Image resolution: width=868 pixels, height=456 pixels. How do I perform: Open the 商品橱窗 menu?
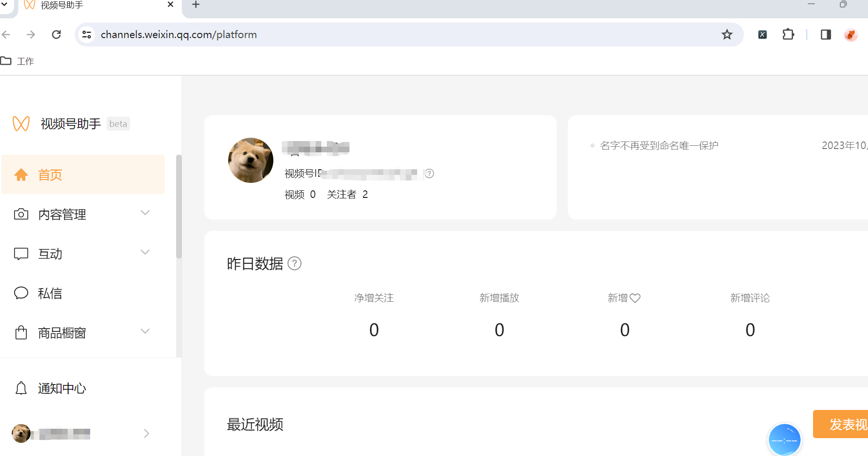click(x=83, y=333)
